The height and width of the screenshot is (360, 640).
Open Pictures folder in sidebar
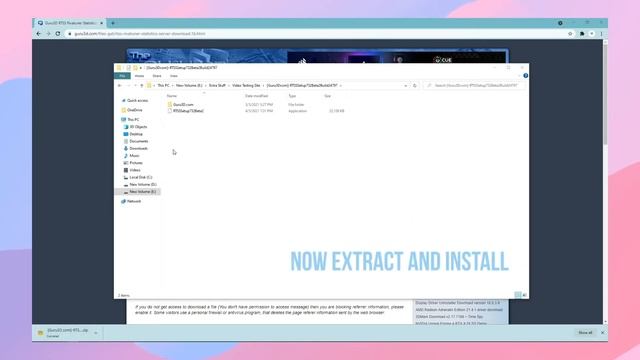pyautogui.click(x=135, y=163)
